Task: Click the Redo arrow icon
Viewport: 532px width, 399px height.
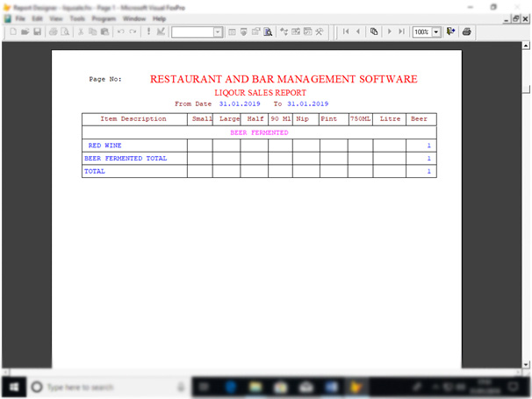Action: (x=133, y=32)
